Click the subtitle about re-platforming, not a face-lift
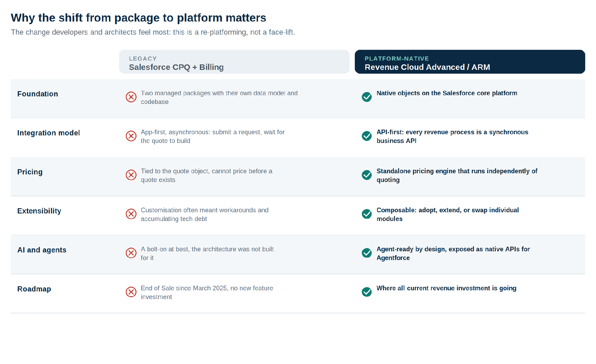 153,32
